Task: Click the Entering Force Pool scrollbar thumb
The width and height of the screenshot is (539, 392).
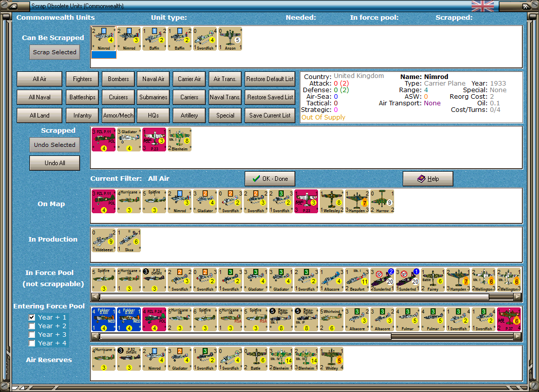Action: tap(245, 337)
